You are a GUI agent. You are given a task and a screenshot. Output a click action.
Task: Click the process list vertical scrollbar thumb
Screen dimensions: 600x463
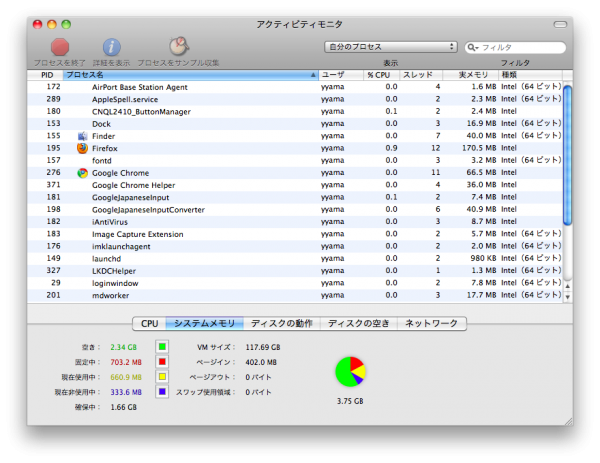567,155
